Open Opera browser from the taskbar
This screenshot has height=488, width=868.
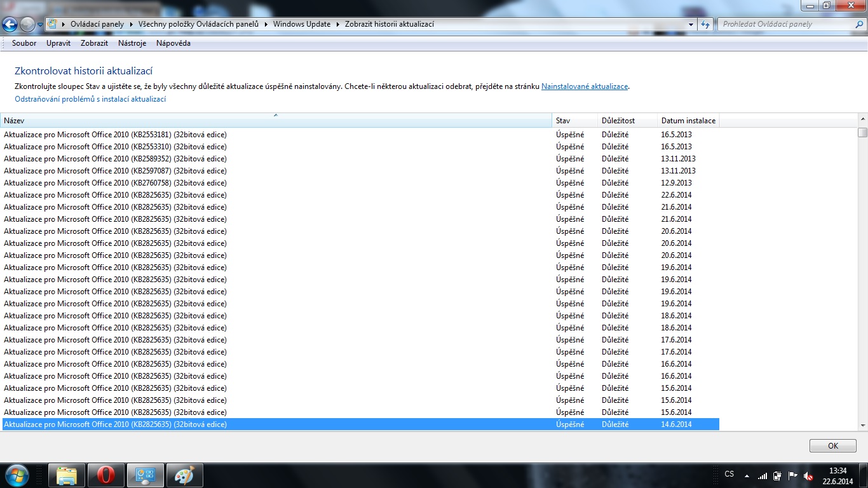click(106, 475)
